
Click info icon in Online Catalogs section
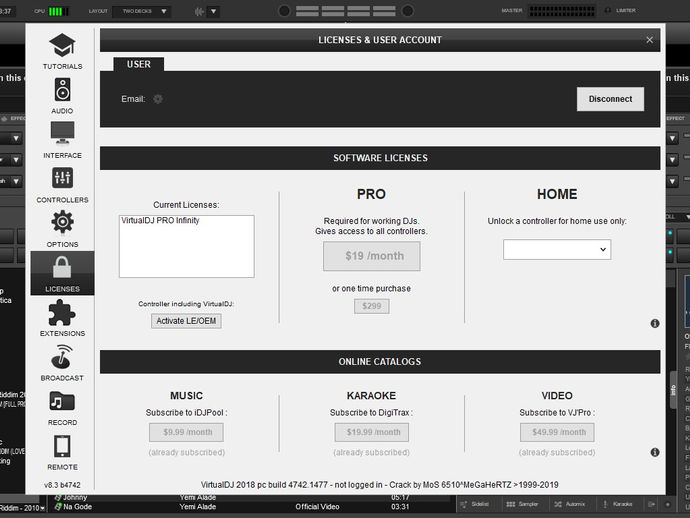click(x=655, y=452)
